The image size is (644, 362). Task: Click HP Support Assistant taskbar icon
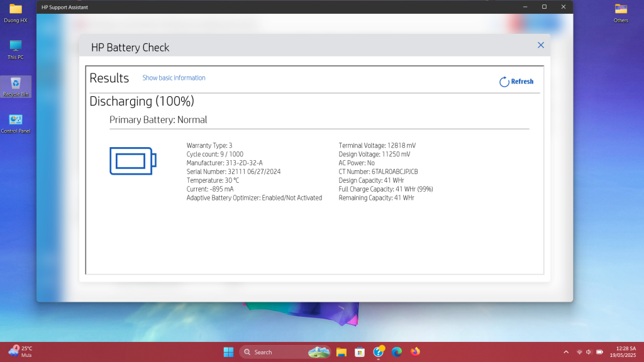378,352
